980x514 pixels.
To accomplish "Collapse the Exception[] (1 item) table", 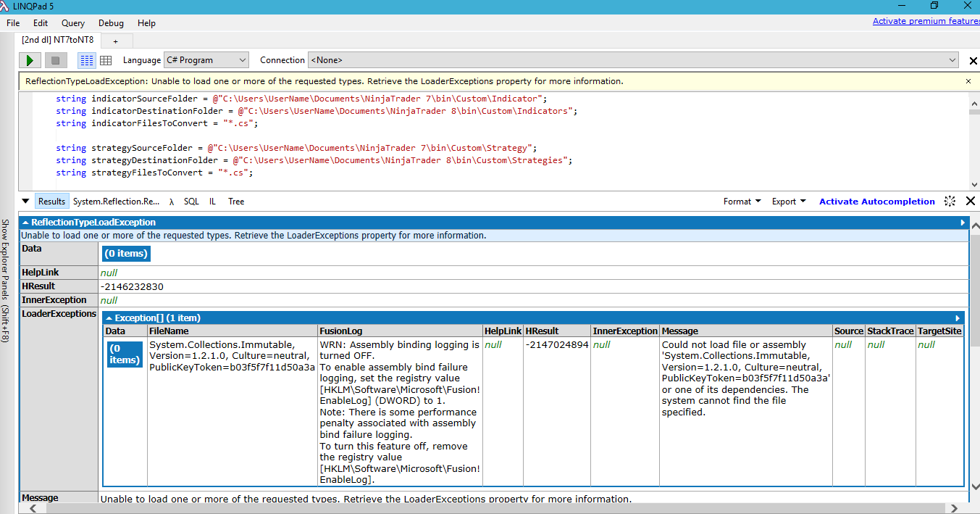I will (x=109, y=318).
